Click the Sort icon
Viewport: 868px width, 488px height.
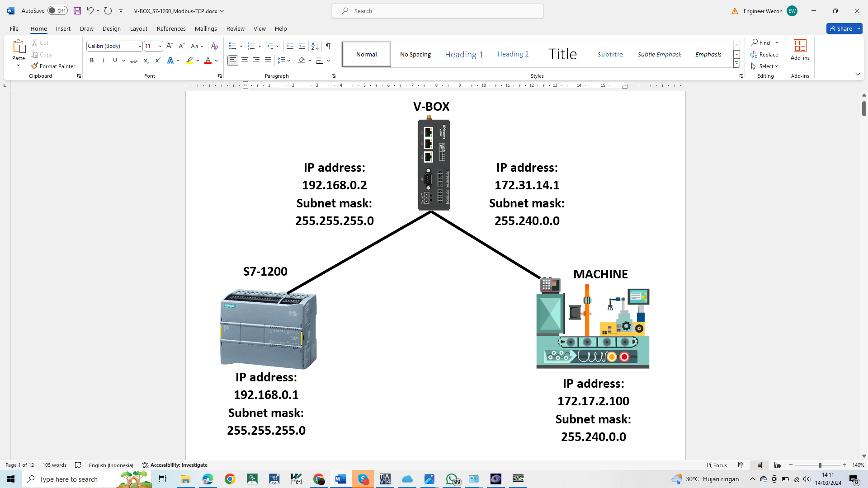(x=315, y=46)
